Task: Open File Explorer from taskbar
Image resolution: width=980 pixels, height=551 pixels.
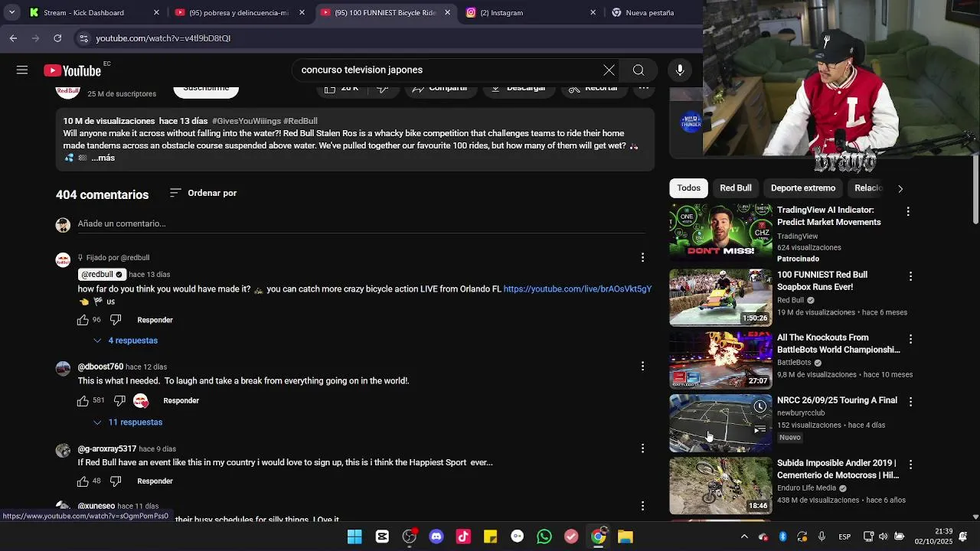Action: pos(626,536)
